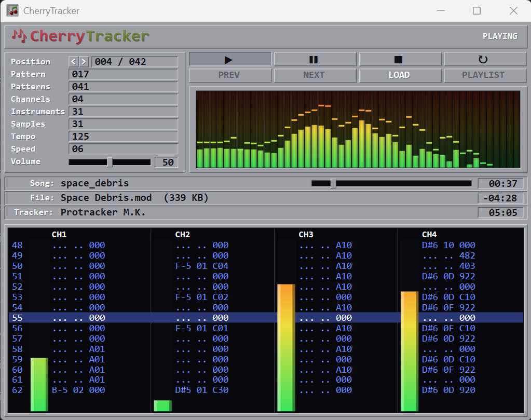Click the remaining time -04:28
Image resolution: width=531 pixels, height=420 pixels.
(501, 198)
